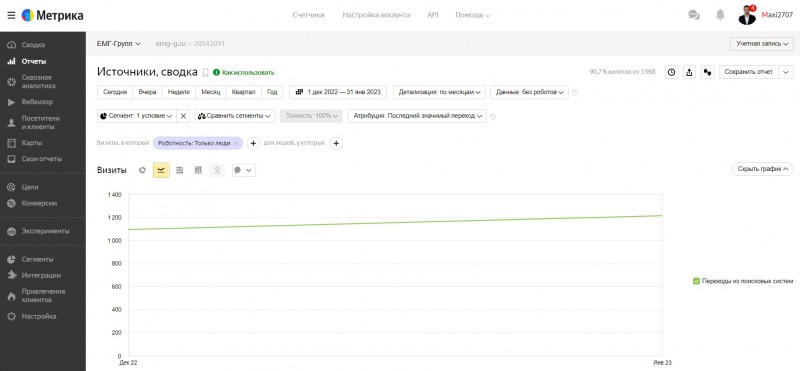
Task: Clear the segment condition with X button
Action: 183,116
